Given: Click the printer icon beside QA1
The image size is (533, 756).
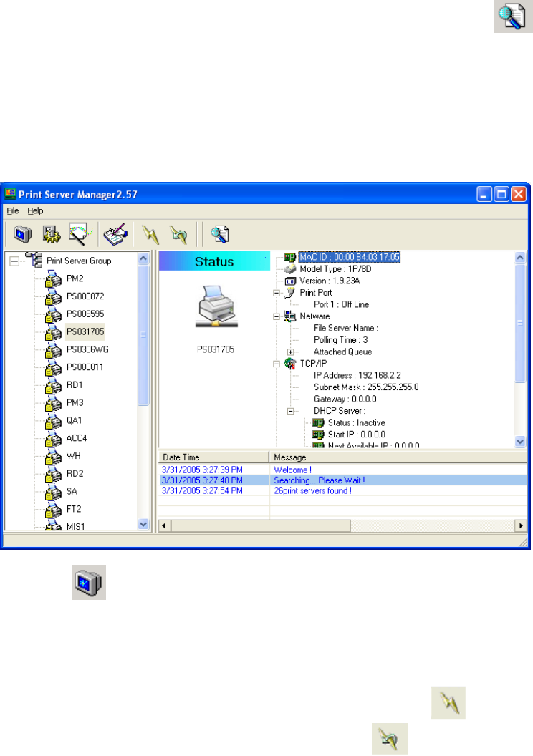Looking at the screenshot, I should point(53,422).
